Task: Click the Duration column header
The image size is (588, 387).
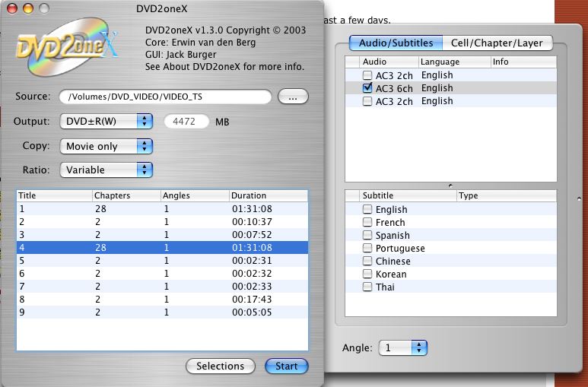Action: 269,195
